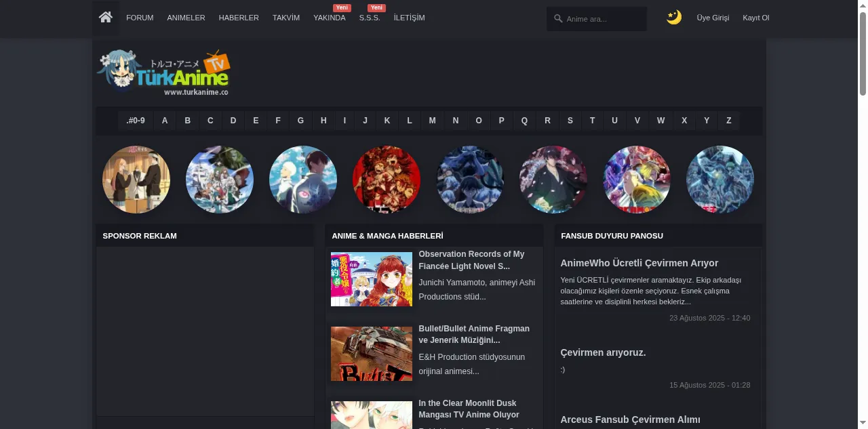Open 'AnimeWho Ücretli Çevirmen Arıyor' announcement
868x429 pixels.
tap(639, 263)
